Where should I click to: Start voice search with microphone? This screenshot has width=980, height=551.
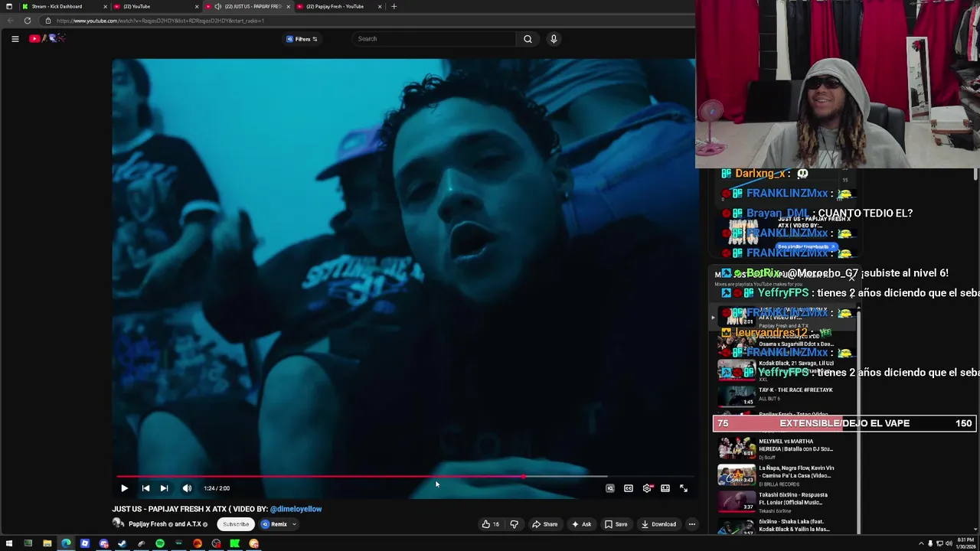pos(554,39)
